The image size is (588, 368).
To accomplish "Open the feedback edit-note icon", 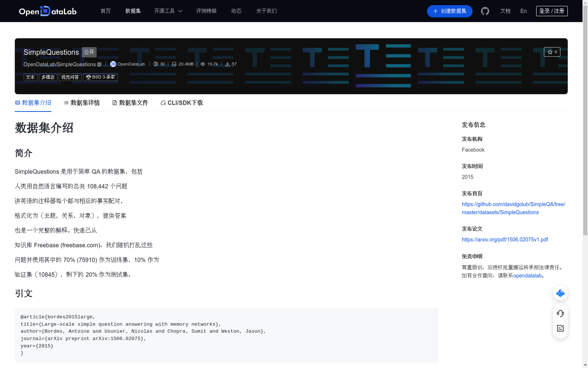I will tap(560, 328).
